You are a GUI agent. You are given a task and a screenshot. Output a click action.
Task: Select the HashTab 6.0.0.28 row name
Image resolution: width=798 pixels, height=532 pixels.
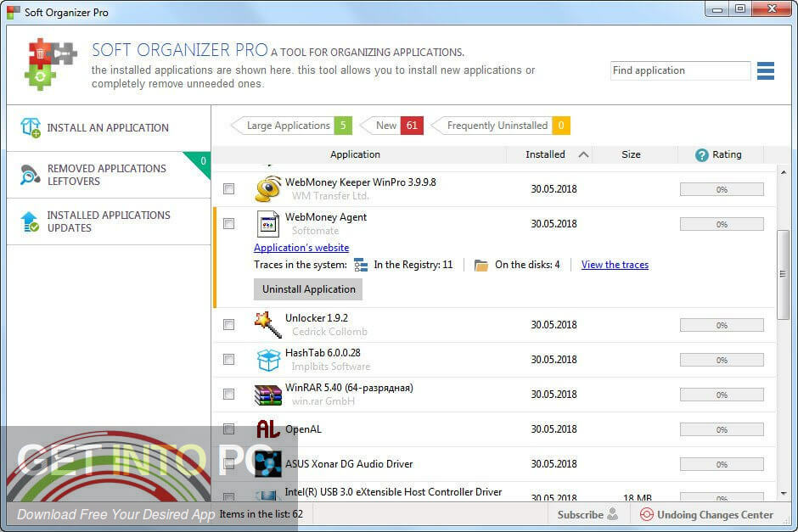[323, 353]
